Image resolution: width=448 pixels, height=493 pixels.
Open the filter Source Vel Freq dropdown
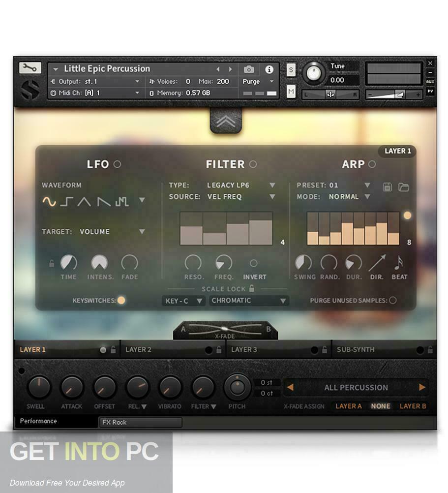(x=272, y=196)
